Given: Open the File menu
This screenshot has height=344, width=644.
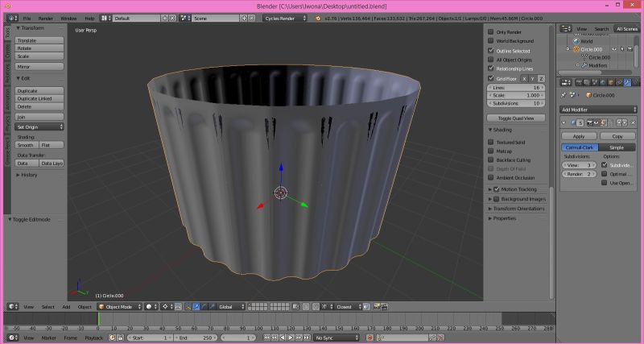Looking at the screenshot, I should (27, 18).
